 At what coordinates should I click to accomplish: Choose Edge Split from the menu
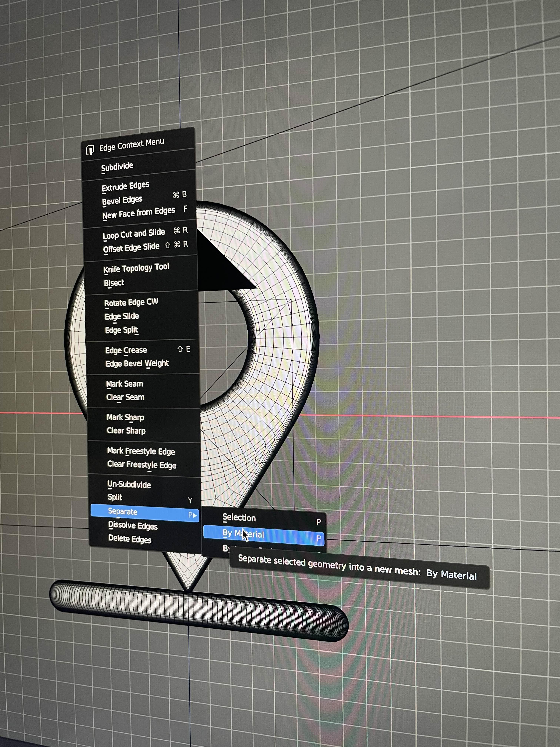point(121,330)
